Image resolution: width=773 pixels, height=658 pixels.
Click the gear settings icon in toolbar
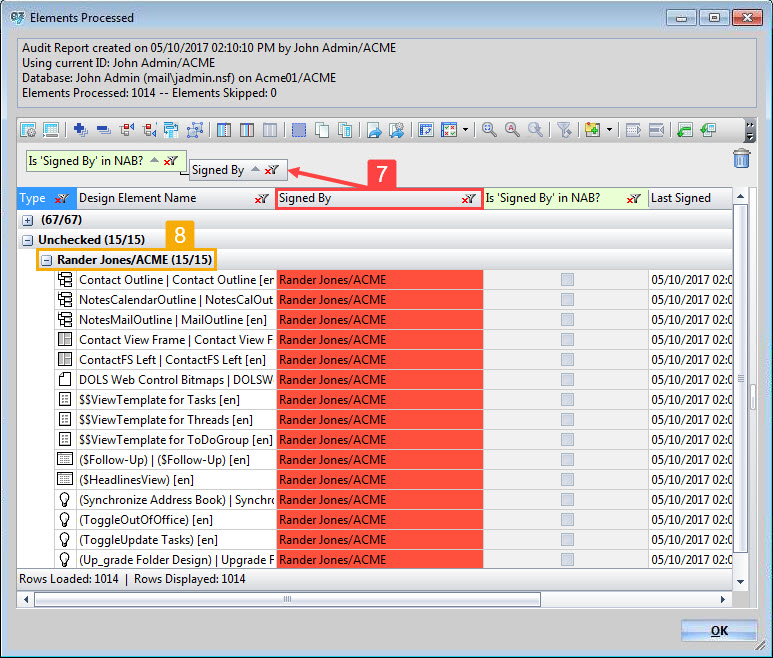(x=28, y=130)
